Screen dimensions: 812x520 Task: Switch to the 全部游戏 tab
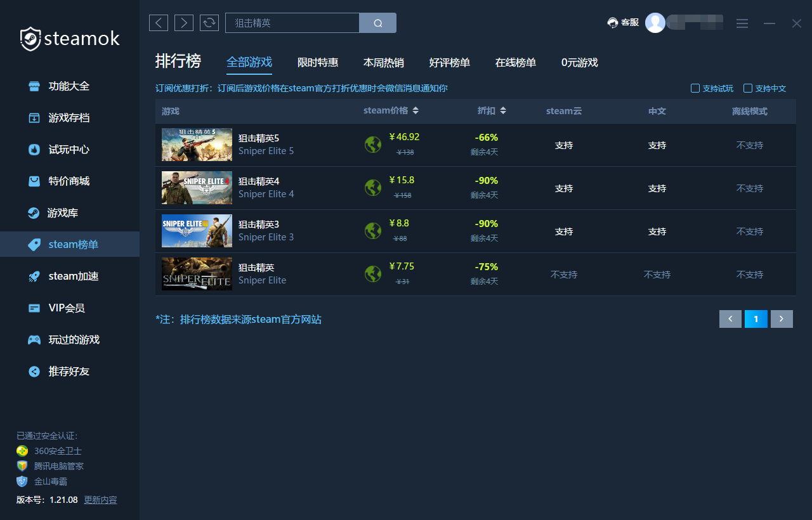249,62
